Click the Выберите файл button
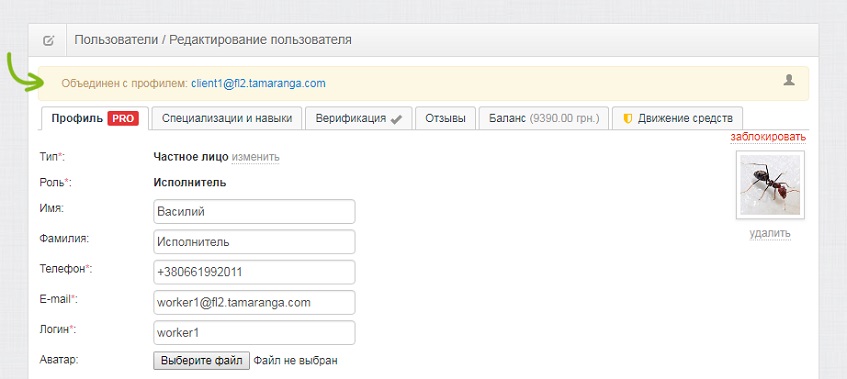The image size is (847, 379). (201, 361)
